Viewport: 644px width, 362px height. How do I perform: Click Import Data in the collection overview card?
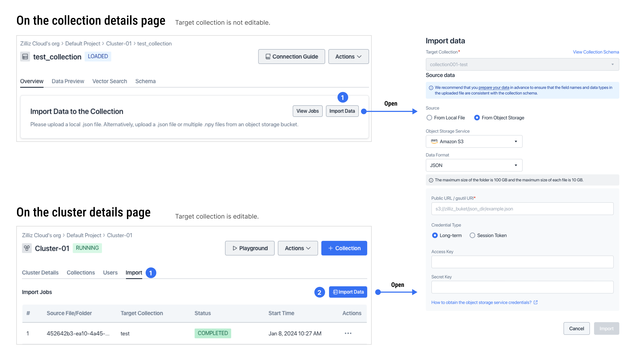point(342,111)
